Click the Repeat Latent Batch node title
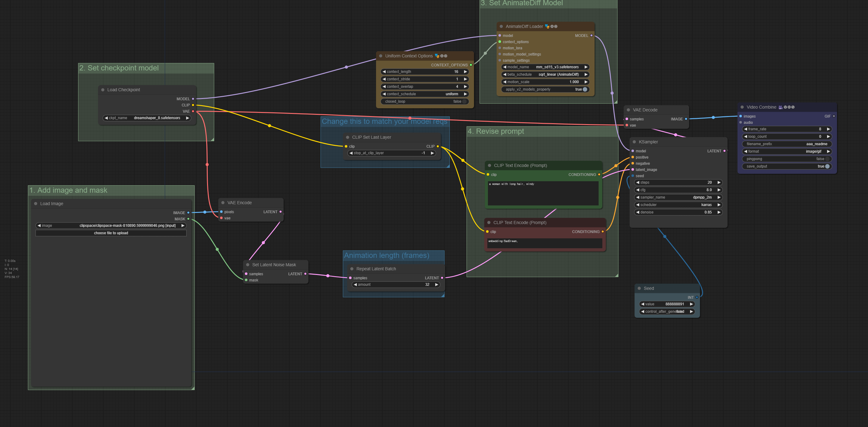Viewport: 868px width, 427px height. [376, 269]
